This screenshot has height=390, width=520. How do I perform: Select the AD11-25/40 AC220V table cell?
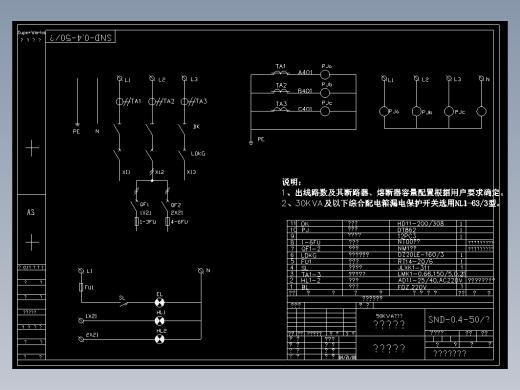click(x=430, y=280)
